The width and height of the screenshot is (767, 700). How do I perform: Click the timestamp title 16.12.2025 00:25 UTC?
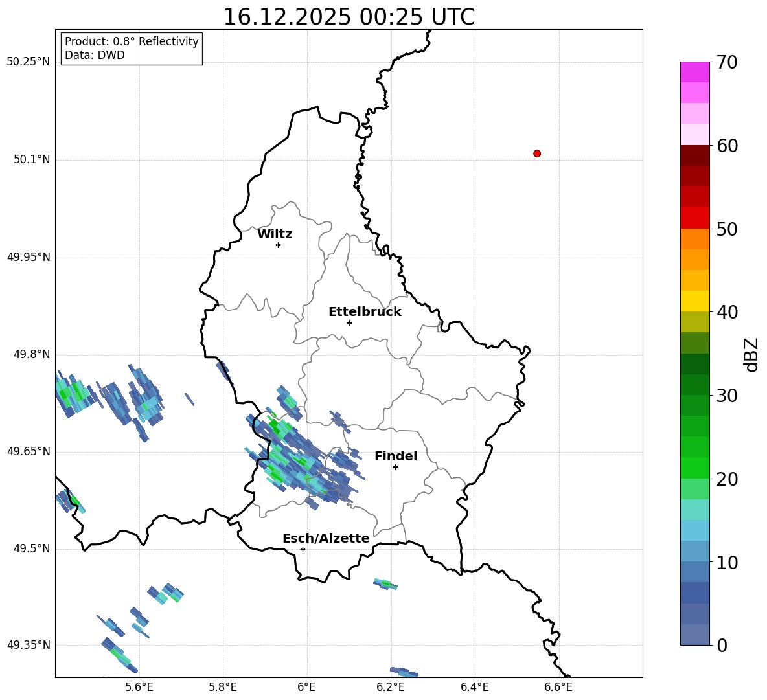349,17
